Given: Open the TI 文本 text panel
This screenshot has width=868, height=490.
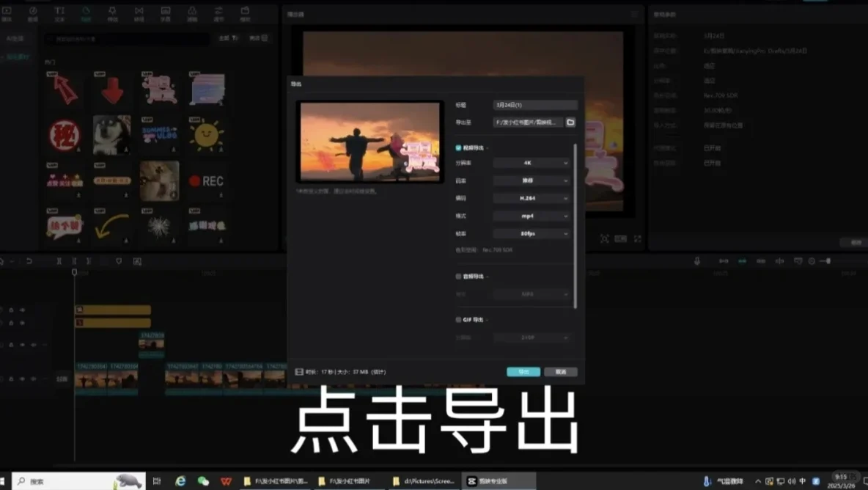Looking at the screenshot, I should 61,12.
